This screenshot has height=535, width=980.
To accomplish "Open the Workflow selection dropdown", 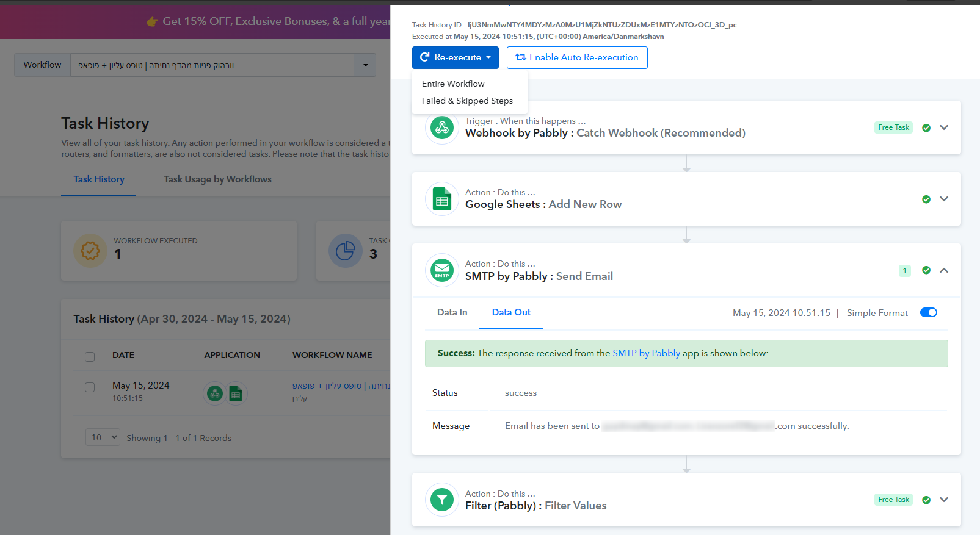I will tap(223, 65).
